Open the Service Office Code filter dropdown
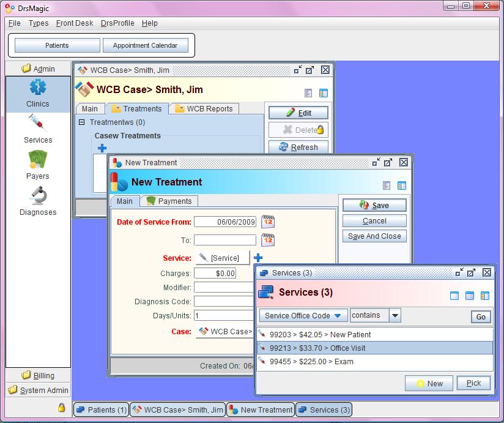The width and height of the screenshot is (504, 423). [303, 315]
